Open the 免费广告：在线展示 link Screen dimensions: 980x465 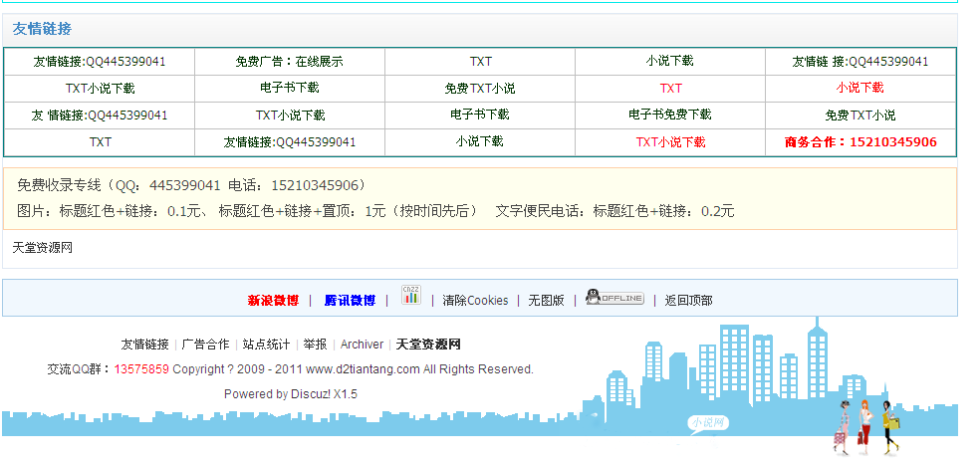point(289,62)
